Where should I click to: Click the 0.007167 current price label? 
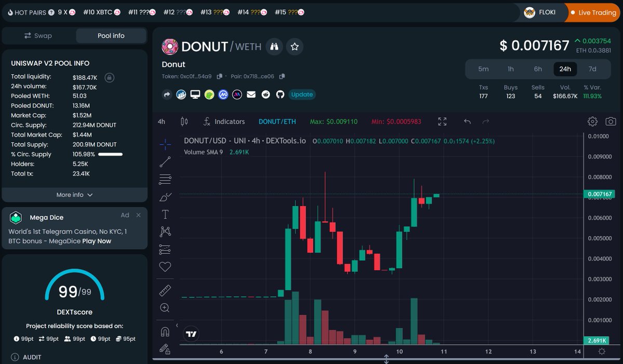(600, 194)
